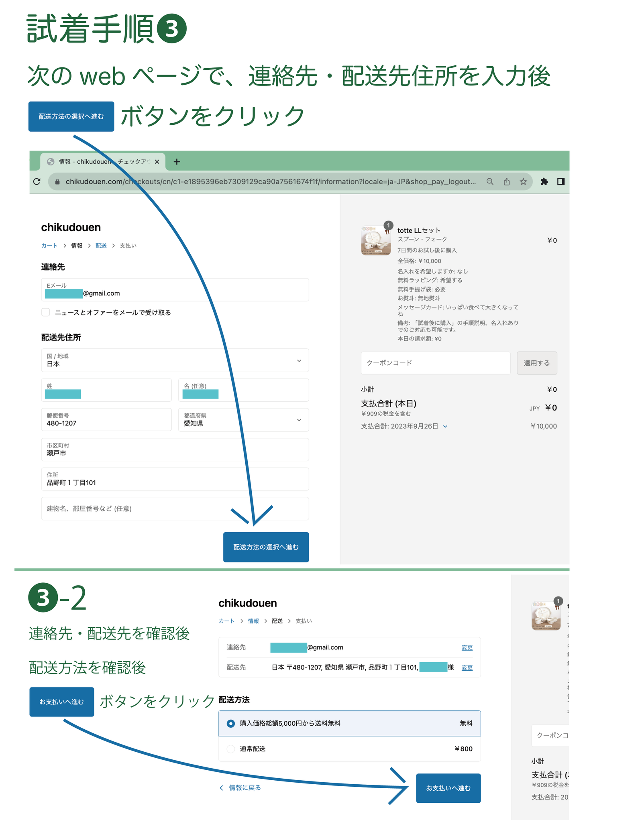
Task: Click the 配送 breadcrumb in the upper page
Action: 101,246
